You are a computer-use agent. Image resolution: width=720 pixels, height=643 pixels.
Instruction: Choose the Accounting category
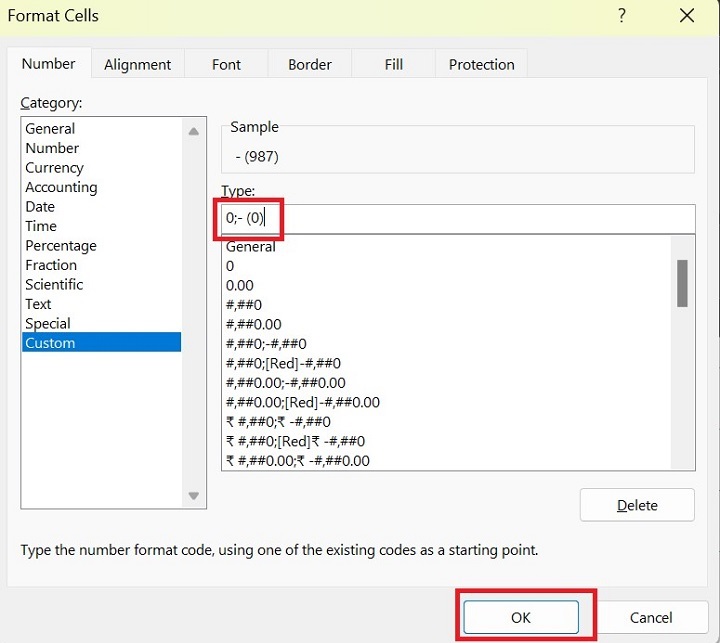(61, 187)
